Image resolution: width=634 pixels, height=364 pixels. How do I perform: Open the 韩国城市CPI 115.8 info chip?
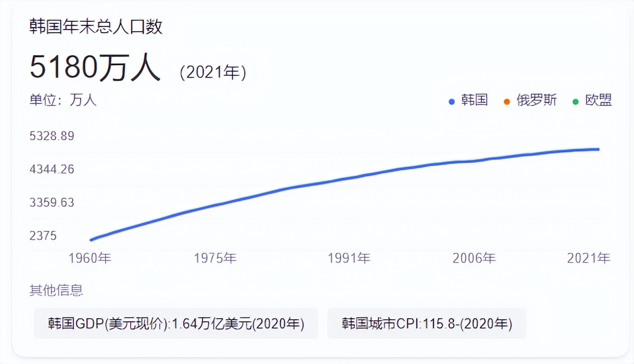(x=427, y=323)
